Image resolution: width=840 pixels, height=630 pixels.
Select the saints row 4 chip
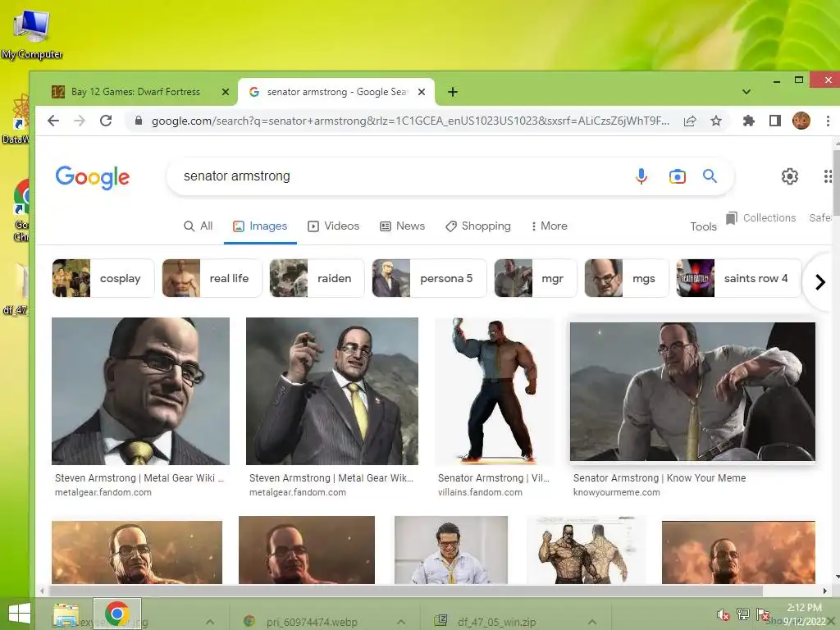pos(739,278)
